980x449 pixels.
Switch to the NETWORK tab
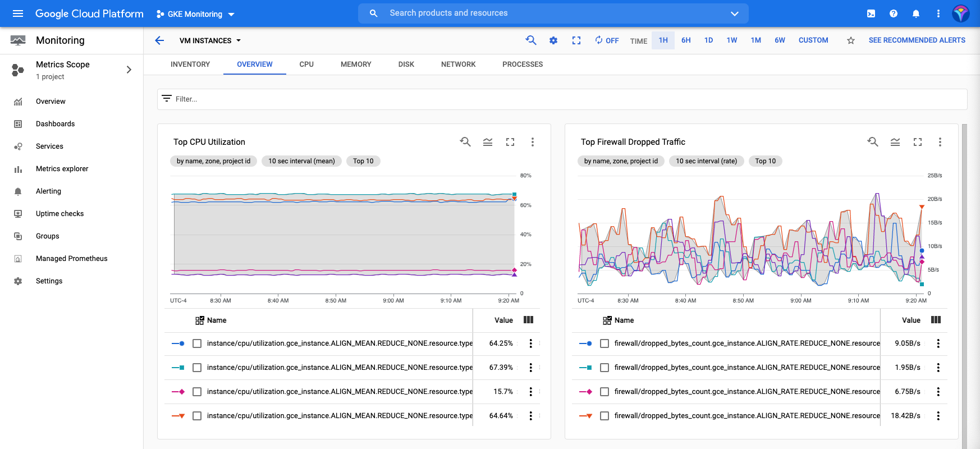458,65
